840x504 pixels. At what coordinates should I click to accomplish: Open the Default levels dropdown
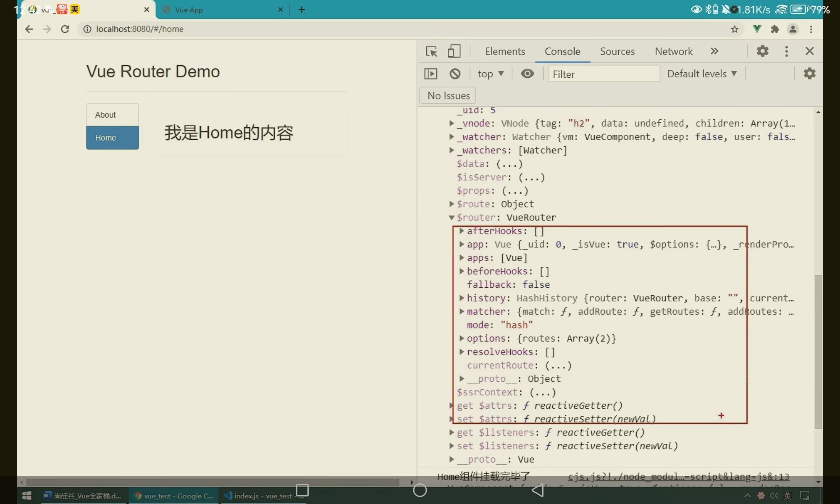tap(702, 74)
